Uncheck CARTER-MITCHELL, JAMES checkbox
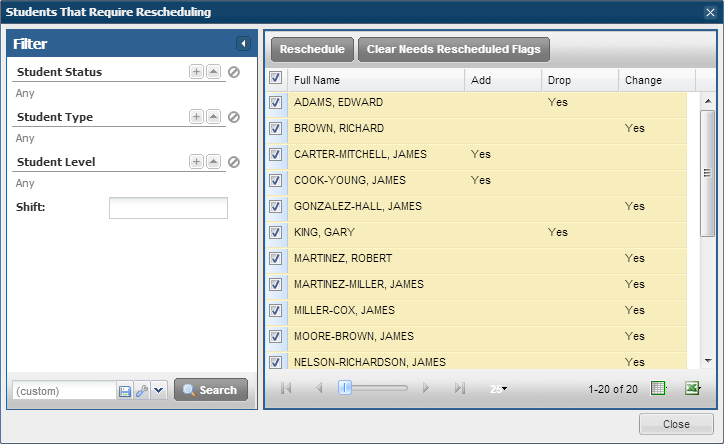This screenshot has height=444, width=724. [276, 154]
